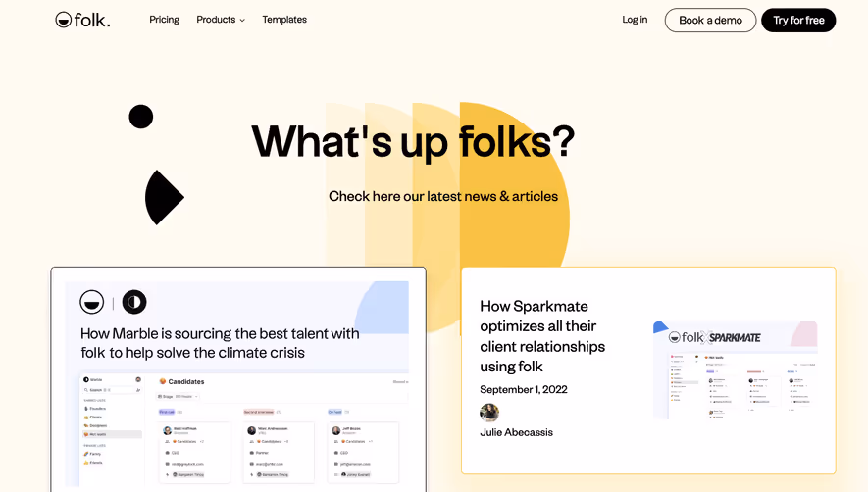
Task: Open the Templates page
Action: click(x=284, y=20)
